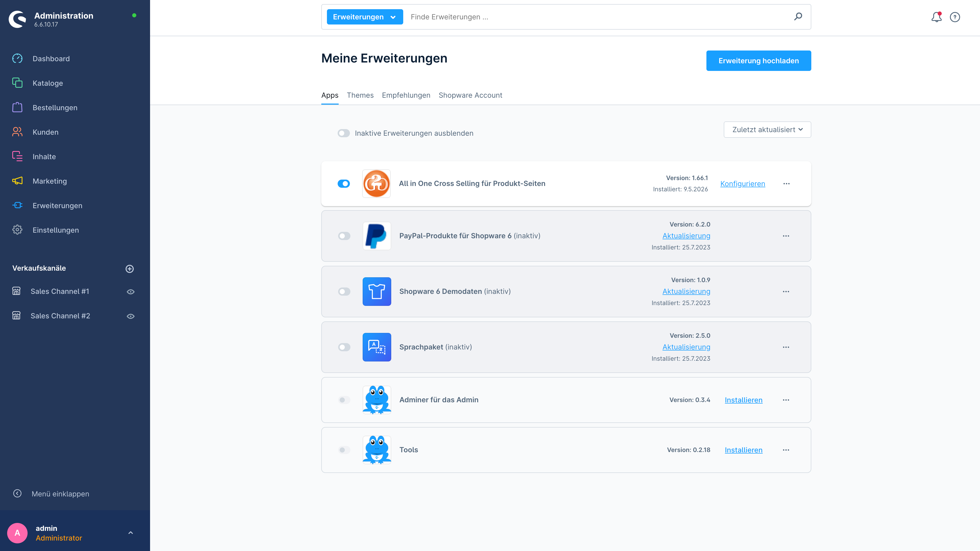The image size is (980, 551).
Task: Open more options for Adminer für das Admin
Action: [x=786, y=400]
